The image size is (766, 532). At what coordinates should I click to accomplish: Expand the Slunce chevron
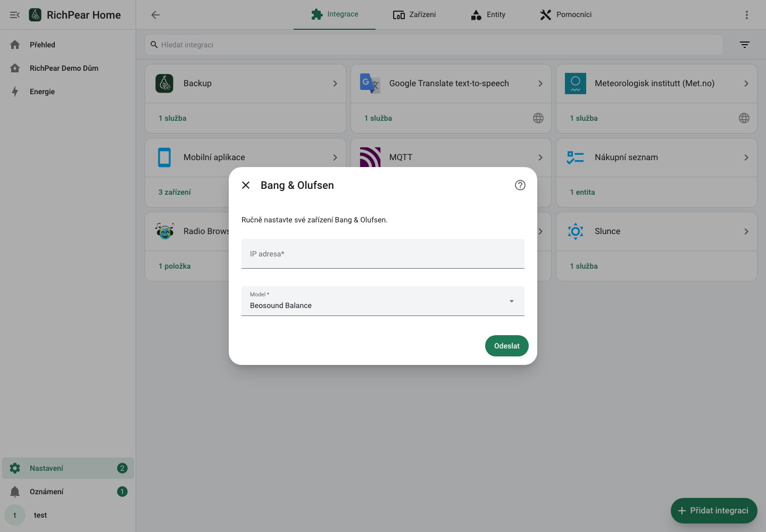tap(746, 231)
